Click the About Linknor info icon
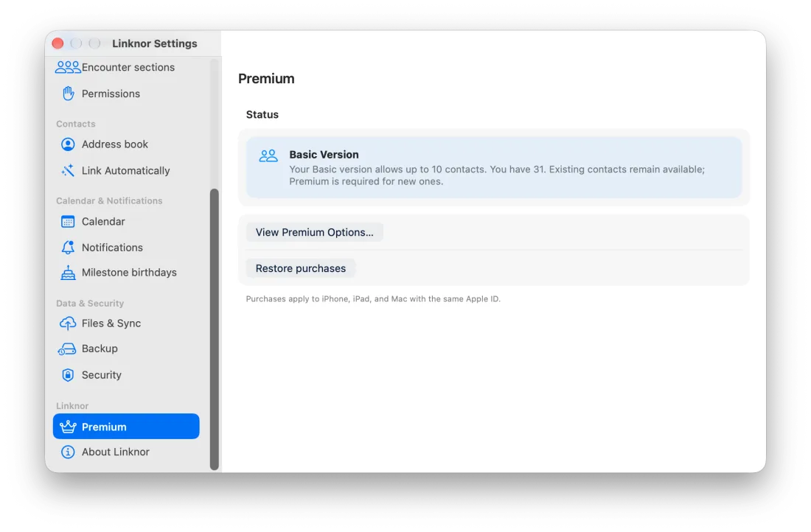 [68, 452]
